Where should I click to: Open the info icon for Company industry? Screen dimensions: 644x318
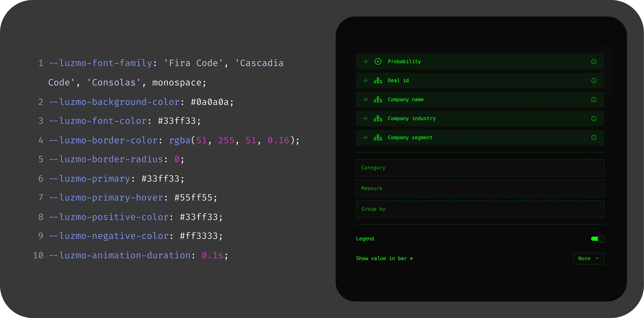point(594,118)
